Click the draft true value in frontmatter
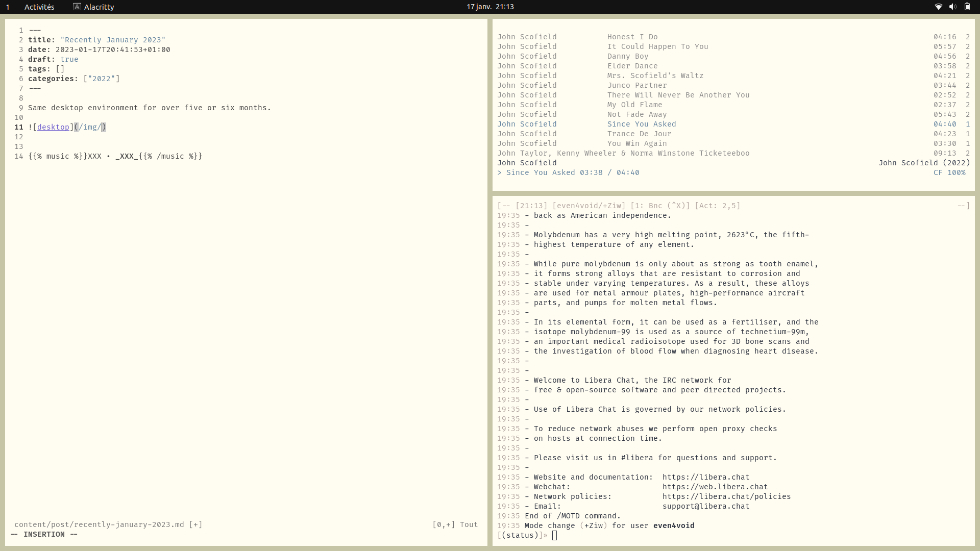The image size is (980, 551). (69, 59)
